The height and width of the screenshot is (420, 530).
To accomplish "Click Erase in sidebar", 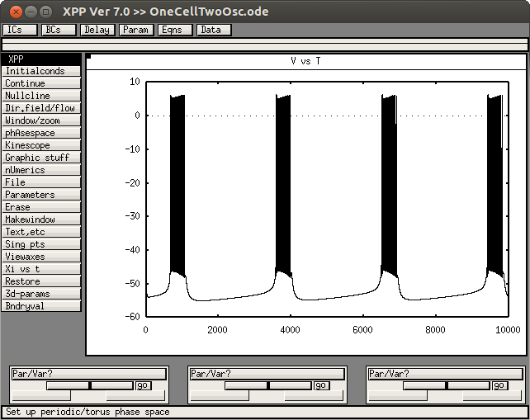I will (x=41, y=207).
